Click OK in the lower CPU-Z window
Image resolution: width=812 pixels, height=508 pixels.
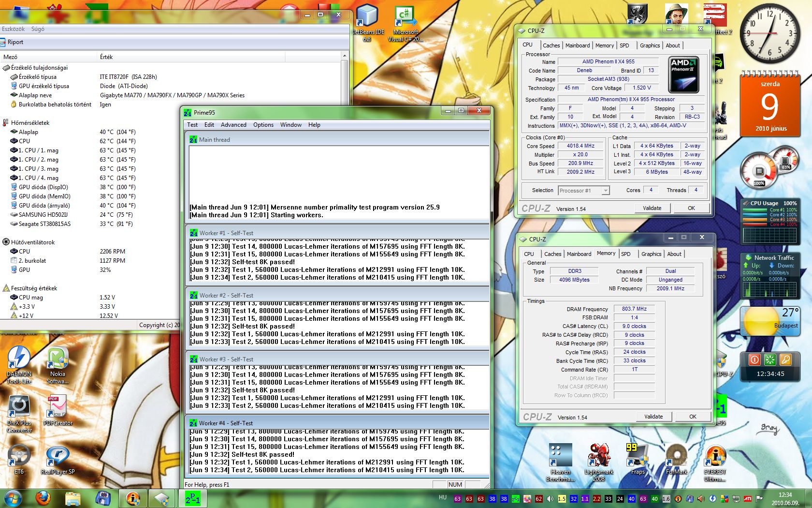[x=693, y=417]
